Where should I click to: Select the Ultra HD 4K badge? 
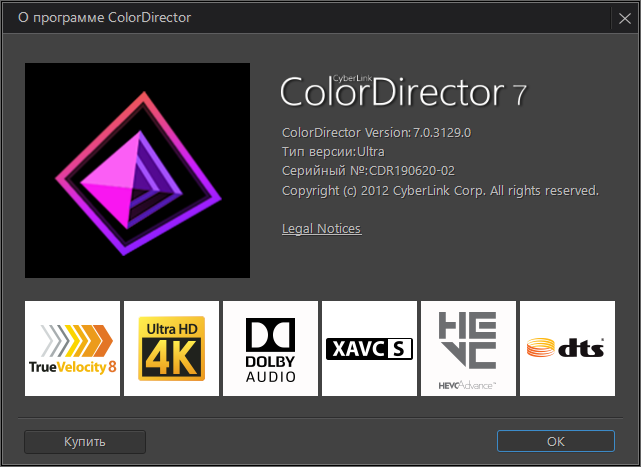click(171, 348)
